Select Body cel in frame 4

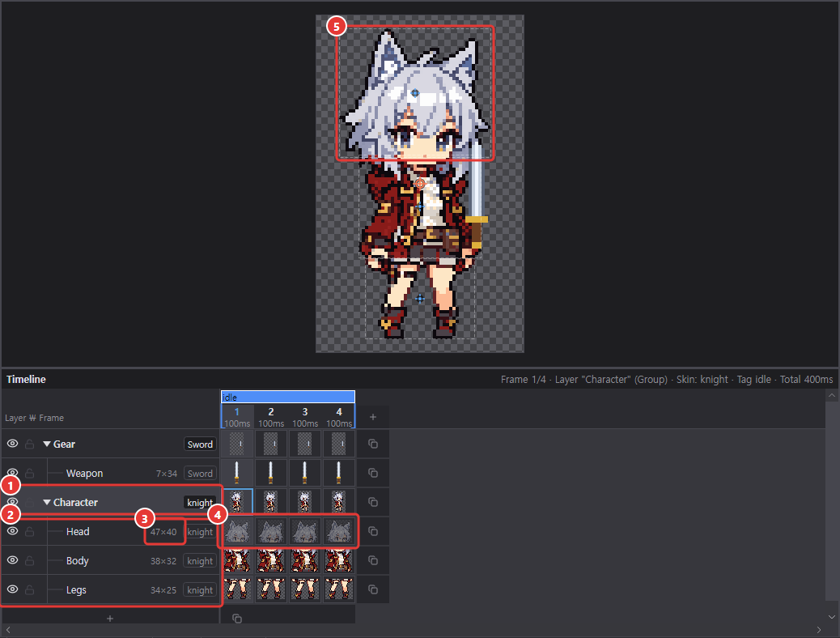coord(339,560)
